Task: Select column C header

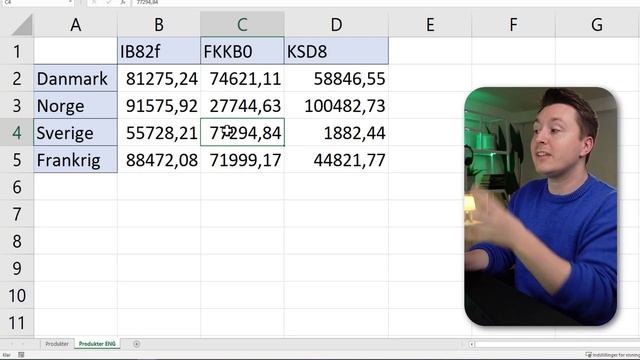Action: [242, 25]
